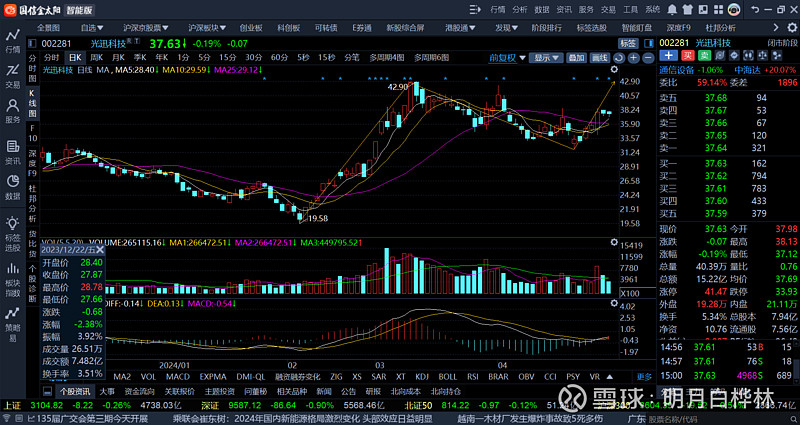Screen dimensions: 800x425
Task: Show more toolbar items with right chevron
Action: pos(776,28)
